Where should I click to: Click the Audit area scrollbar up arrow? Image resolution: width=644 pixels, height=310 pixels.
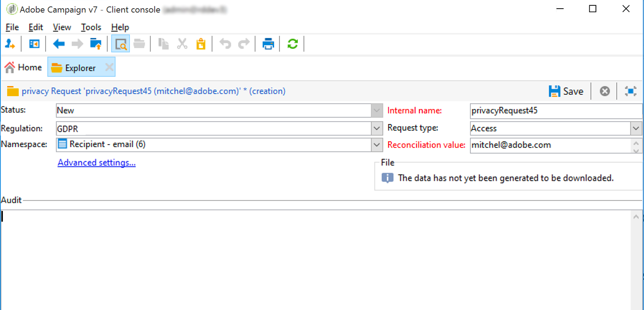click(x=636, y=217)
